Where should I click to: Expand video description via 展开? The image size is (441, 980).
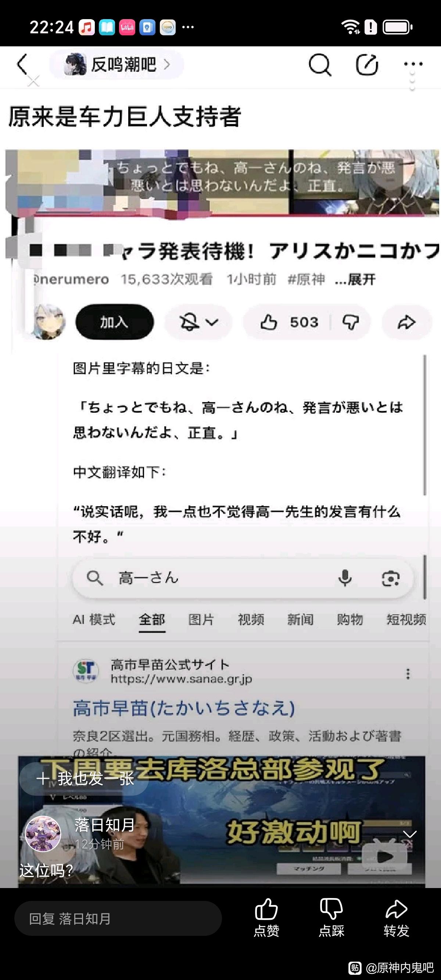[355, 280]
